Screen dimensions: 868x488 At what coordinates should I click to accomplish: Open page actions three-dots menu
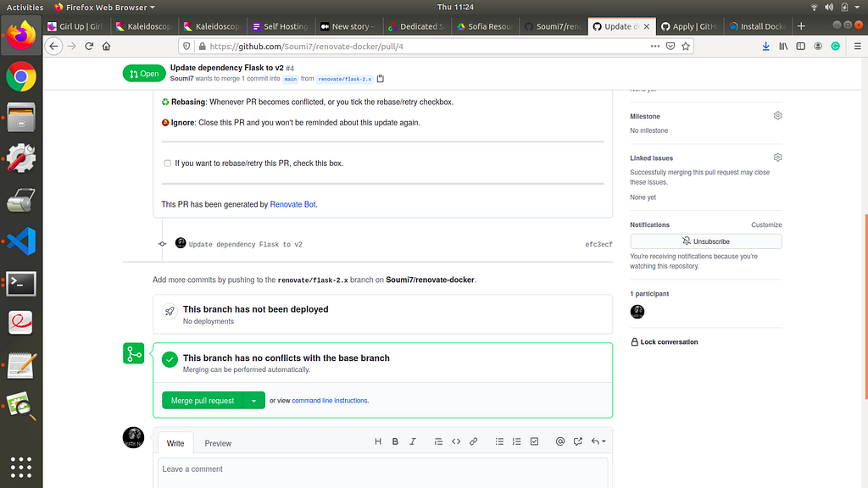(655, 47)
